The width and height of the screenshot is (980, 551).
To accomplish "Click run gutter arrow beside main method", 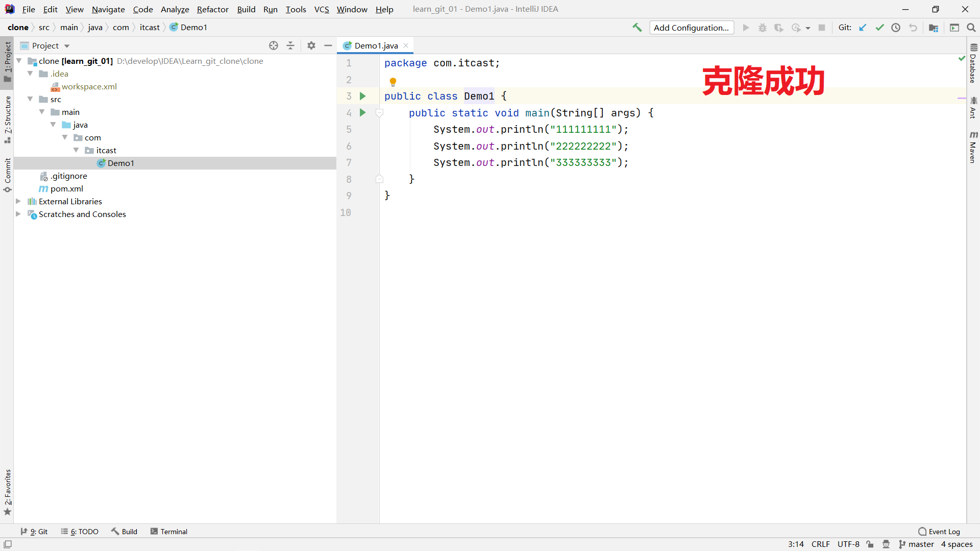I will 363,112.
